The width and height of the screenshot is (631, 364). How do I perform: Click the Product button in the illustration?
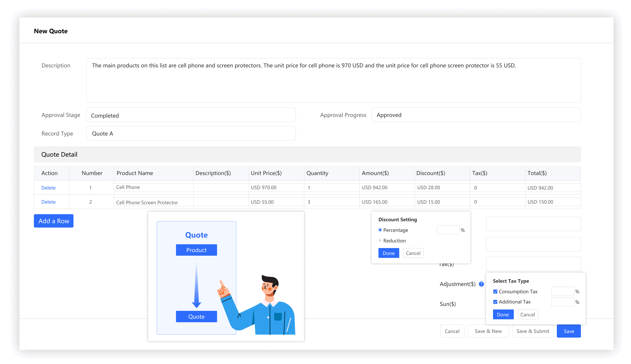196,250
